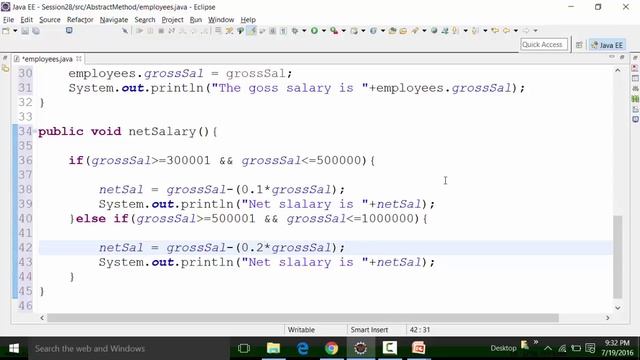
Task: Click the Skip All Breakpoints icon
Action: pyautogui.click(x=125, y=31)
